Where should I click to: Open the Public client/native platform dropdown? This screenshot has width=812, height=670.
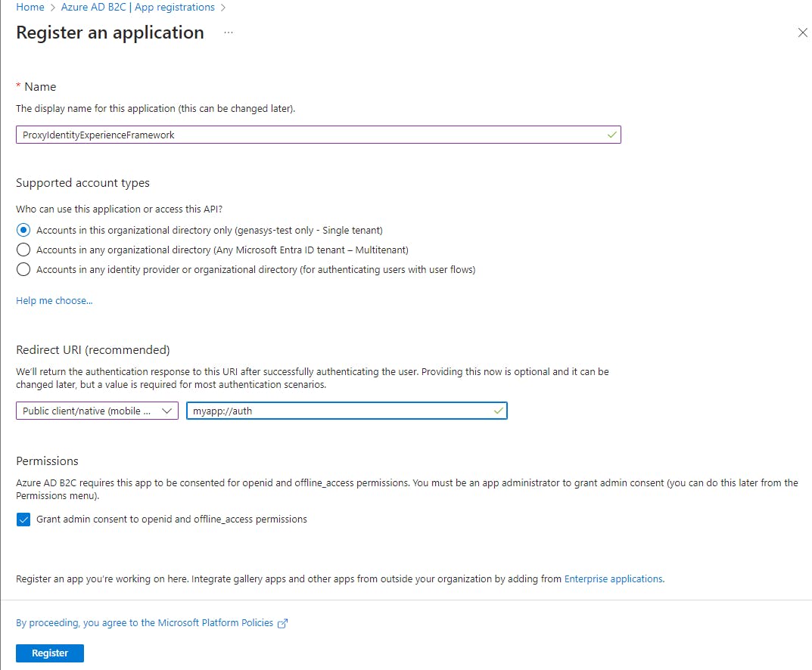click(97, 411)
